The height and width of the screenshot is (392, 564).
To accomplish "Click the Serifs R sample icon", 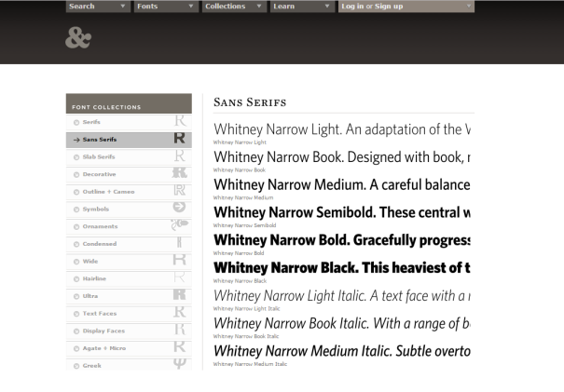I will click(x=180, y=121).
